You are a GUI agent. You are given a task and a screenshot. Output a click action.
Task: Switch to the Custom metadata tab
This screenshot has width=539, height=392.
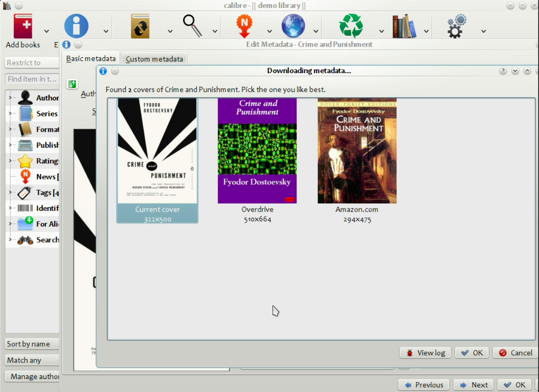[154, 59]
